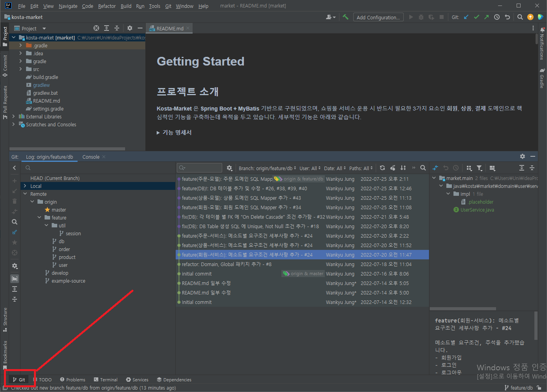Push commits with the green arrow Git icon
The width and height of the screenshot is (547, 392).
pos(486,17)
